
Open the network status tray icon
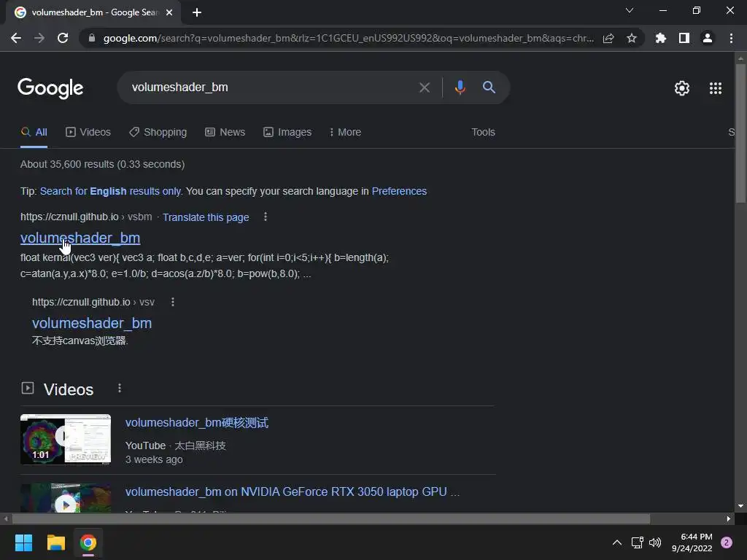[637, 542]
